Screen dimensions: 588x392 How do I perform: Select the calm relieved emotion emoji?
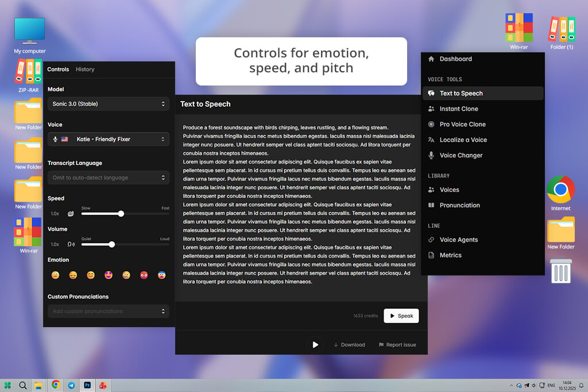tap(73, 275)
